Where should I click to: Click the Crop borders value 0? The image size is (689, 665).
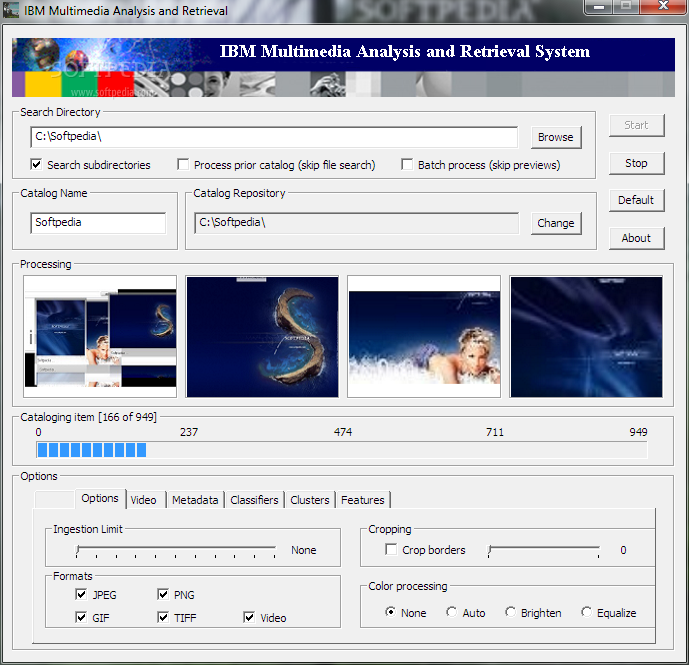[623, 550]
